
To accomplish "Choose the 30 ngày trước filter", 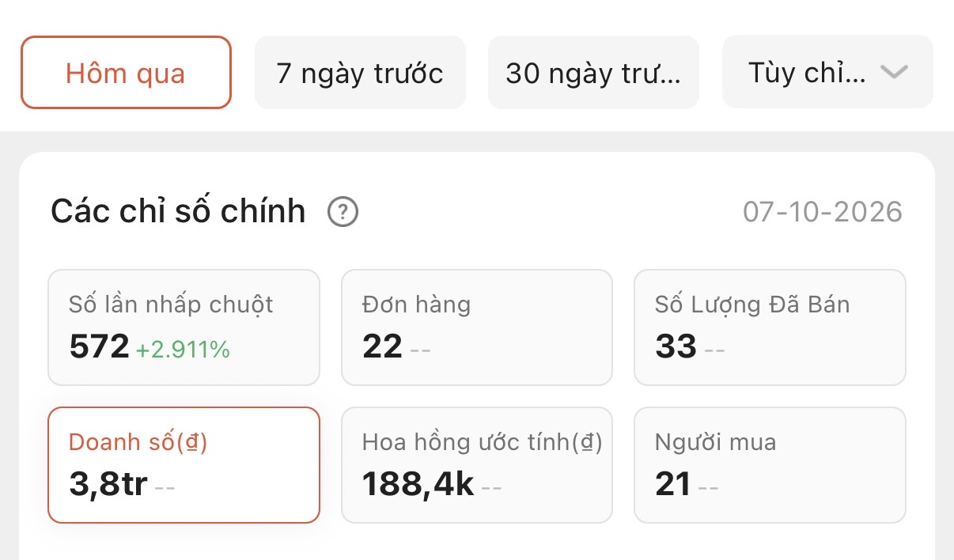I will (x=593, y=72).
